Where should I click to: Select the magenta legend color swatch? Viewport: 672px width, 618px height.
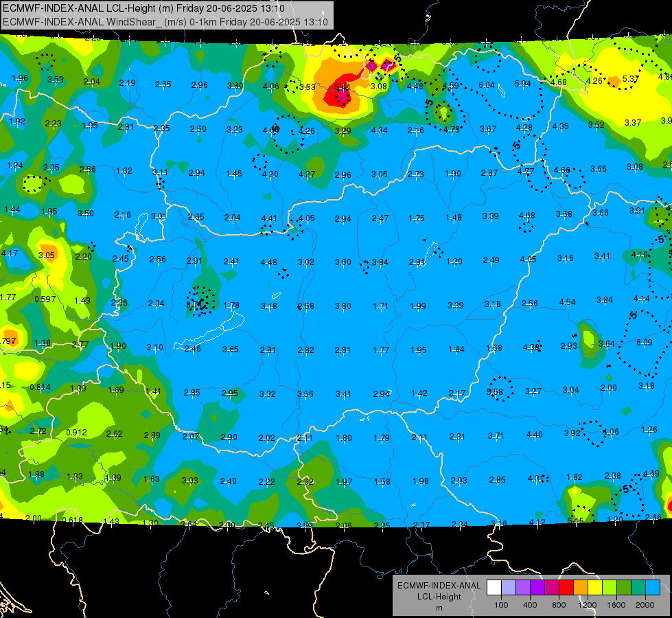[552, 588]
